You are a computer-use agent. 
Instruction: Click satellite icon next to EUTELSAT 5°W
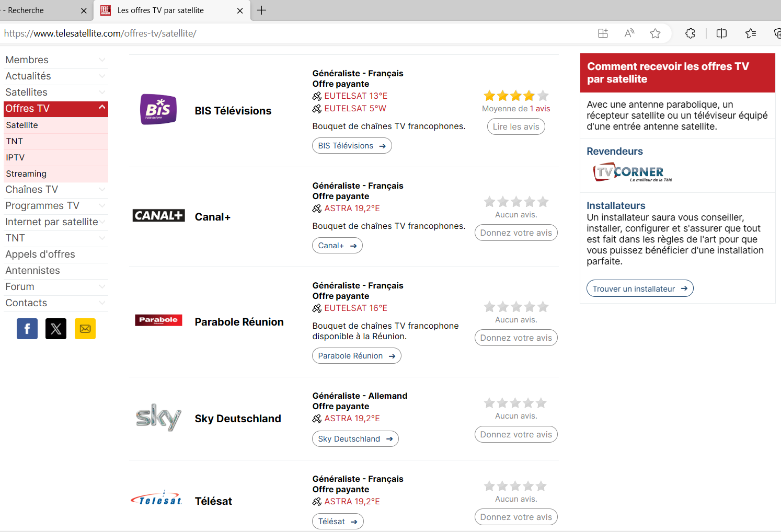[317, 109]
